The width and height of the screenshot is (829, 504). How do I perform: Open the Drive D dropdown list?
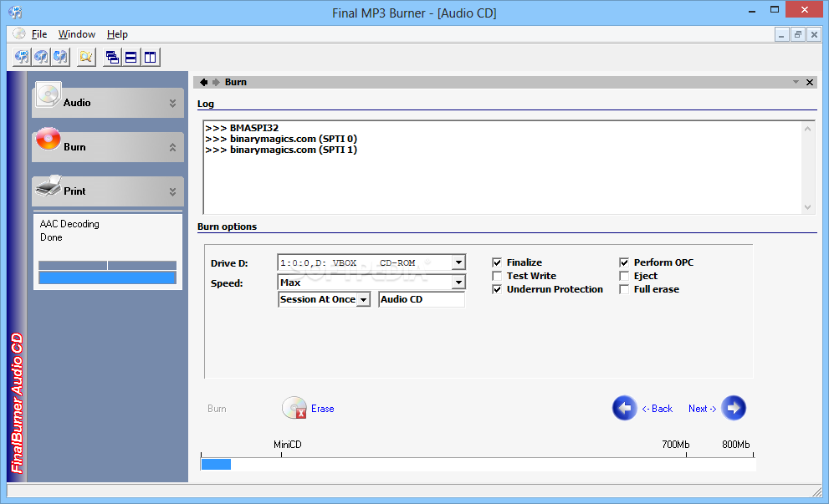tap(458, 262)
